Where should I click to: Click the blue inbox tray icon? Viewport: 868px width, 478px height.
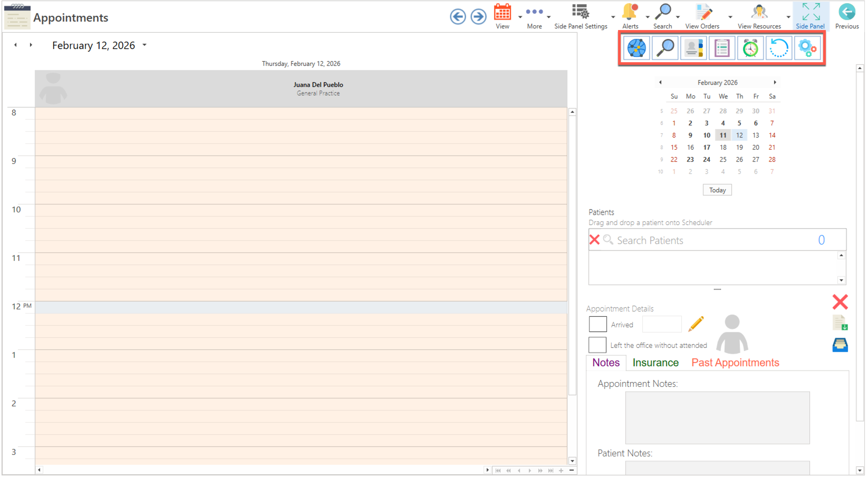pyautogui.click(x=840, y=345)
